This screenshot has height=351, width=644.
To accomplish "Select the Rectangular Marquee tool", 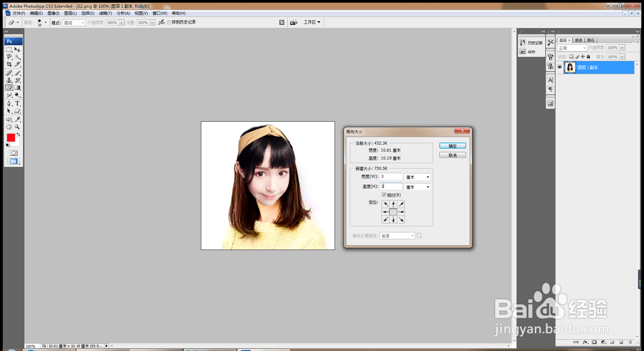I will 9,50.
